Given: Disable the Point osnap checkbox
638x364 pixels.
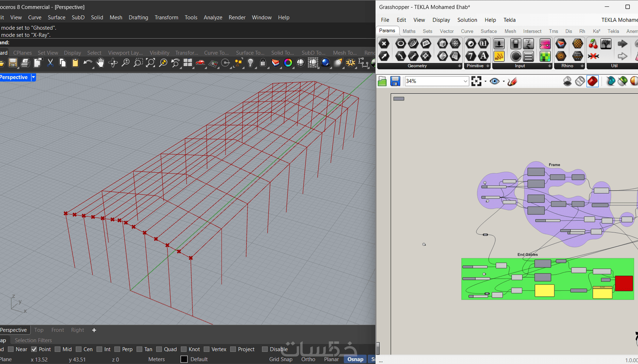Looking at the screenshot, I should pos(34,349).
